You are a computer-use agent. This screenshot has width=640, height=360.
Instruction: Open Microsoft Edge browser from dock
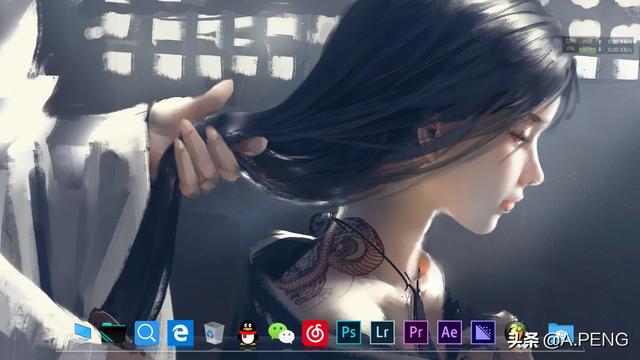pyautogui.click(x=180, y=333)
